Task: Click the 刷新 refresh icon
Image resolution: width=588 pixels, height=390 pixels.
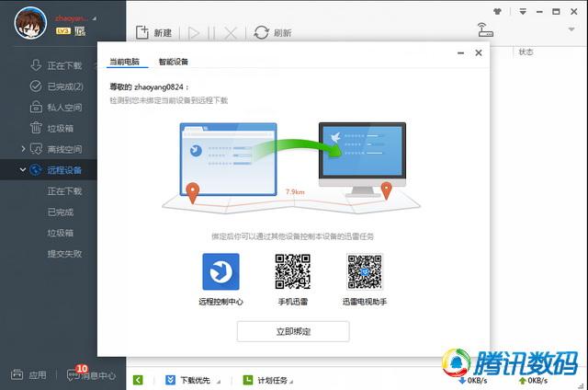Action: click(261, 33)
